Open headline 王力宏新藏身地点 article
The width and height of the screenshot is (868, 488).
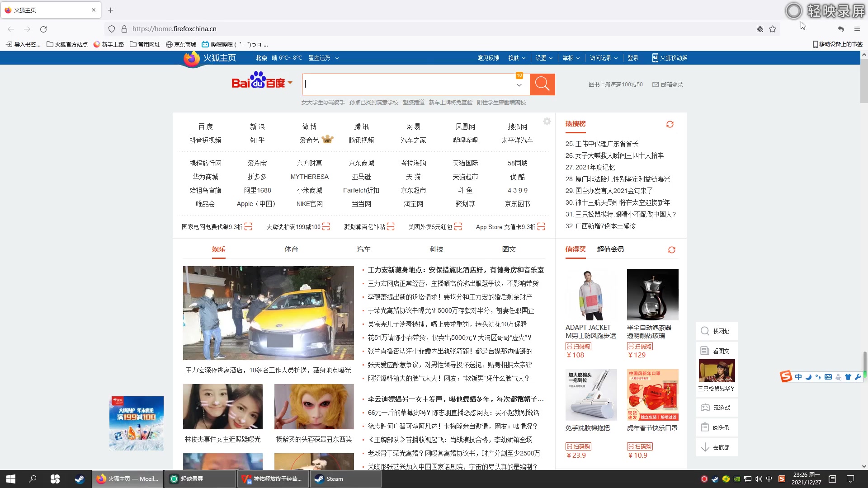click(x=456, y=270)
